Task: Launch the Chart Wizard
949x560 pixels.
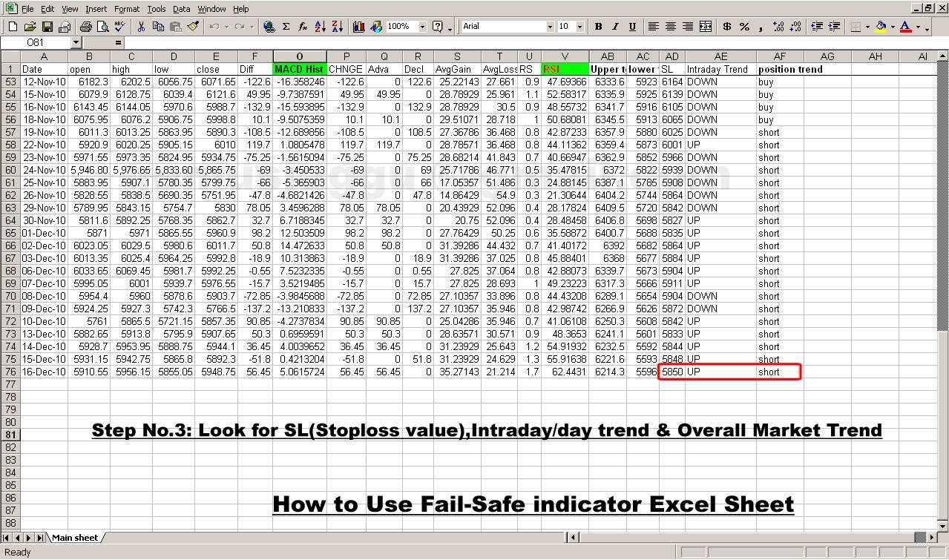Action: point(358,27)
